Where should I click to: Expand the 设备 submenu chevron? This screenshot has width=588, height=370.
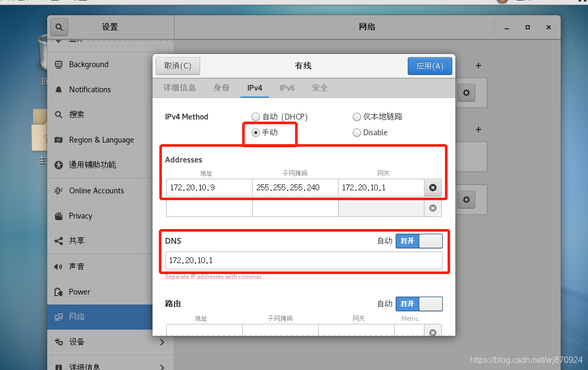pyautogui.click(x=162, y=342)
